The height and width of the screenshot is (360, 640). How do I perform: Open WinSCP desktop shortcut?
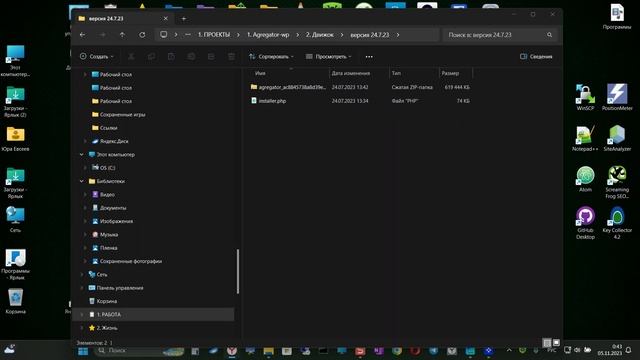pos(585,97)
